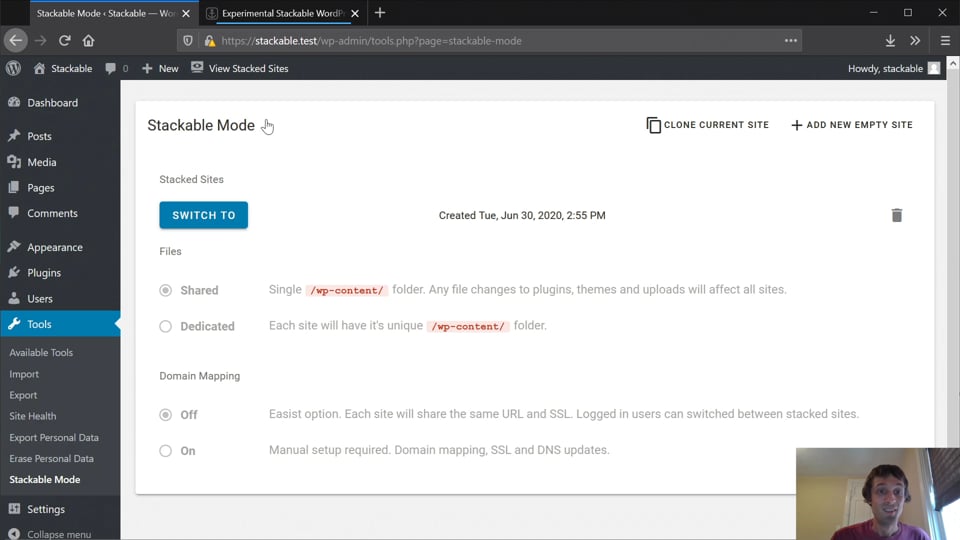Image resolution: width=960 pixels, height=540 pixels.
Task: Go to Site Health submenu
Action: 32,416
